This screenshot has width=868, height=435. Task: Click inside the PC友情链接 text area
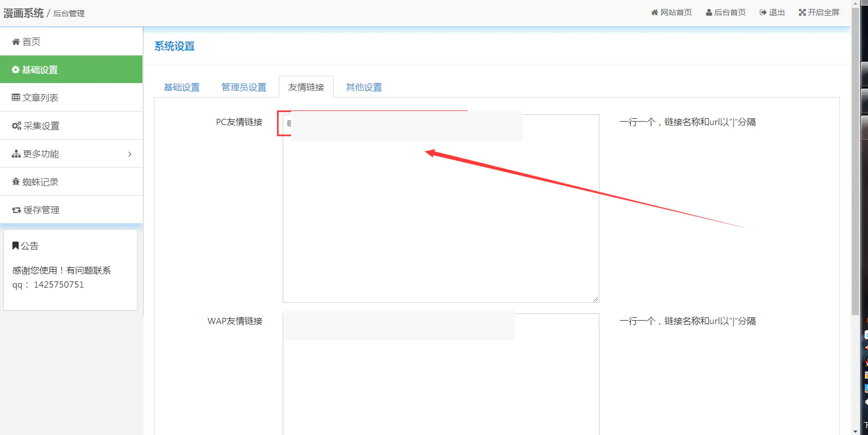click(440, 224)
